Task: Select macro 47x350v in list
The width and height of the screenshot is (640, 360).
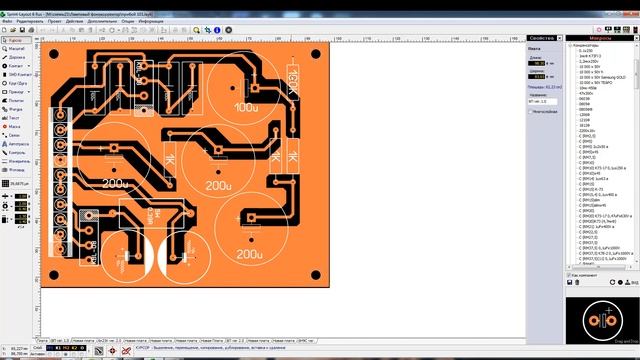Action: click(x=586, y=93)
